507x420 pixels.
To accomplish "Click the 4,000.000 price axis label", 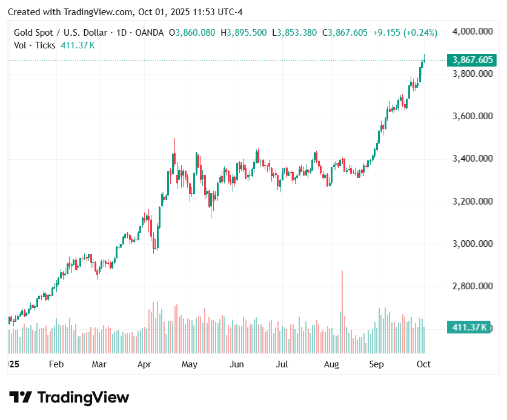I will tap(471, 31).
